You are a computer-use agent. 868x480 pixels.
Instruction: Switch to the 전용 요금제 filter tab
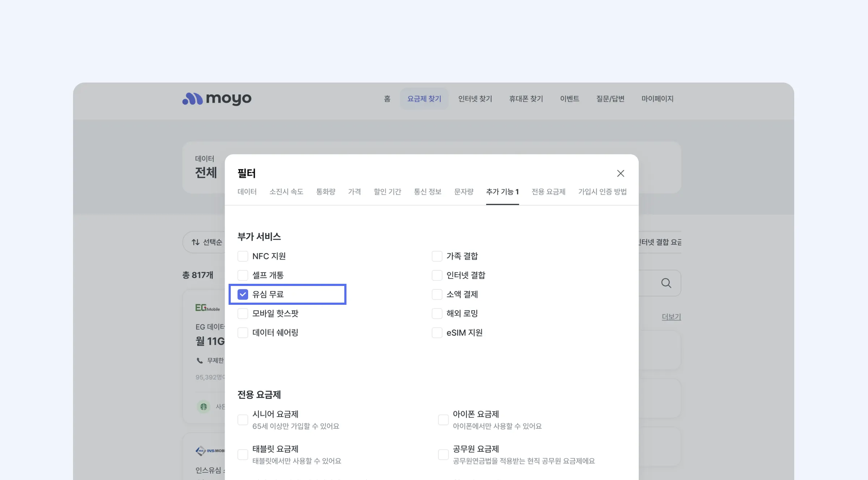(x=548, y=192)
